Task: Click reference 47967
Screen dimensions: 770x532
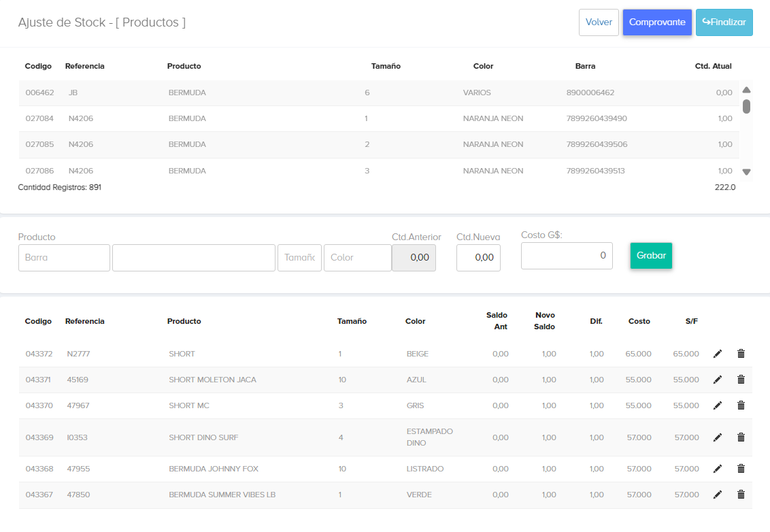Action: click(x=79, y=405)
